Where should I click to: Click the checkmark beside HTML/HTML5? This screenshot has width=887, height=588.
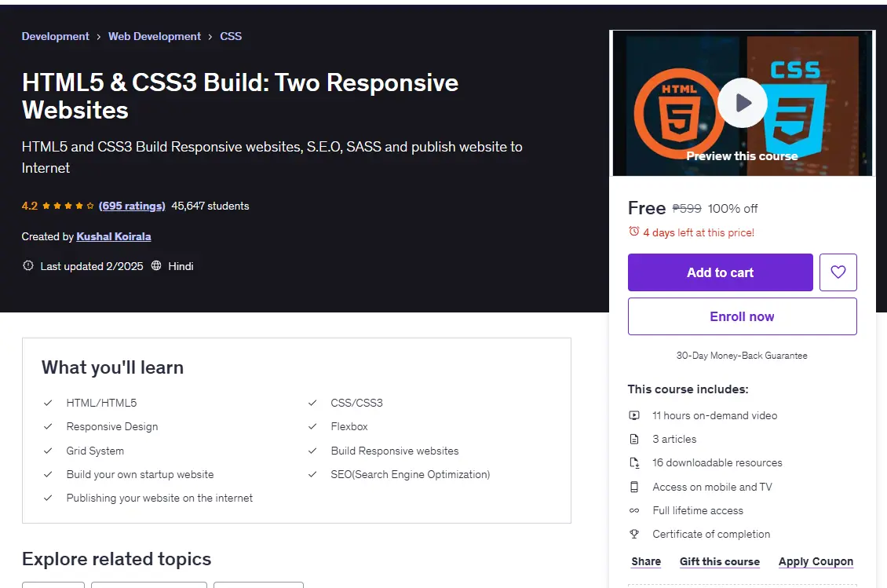(48, 403)
